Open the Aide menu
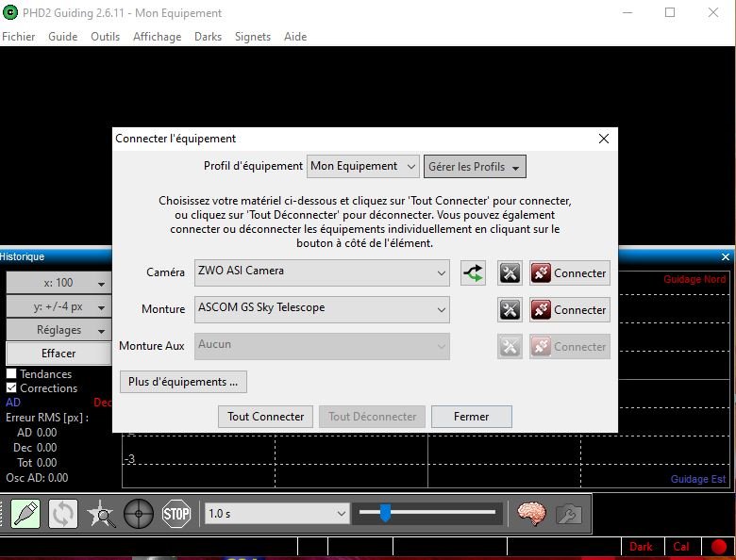Screen dimensions: 736x560 (295, 37)
